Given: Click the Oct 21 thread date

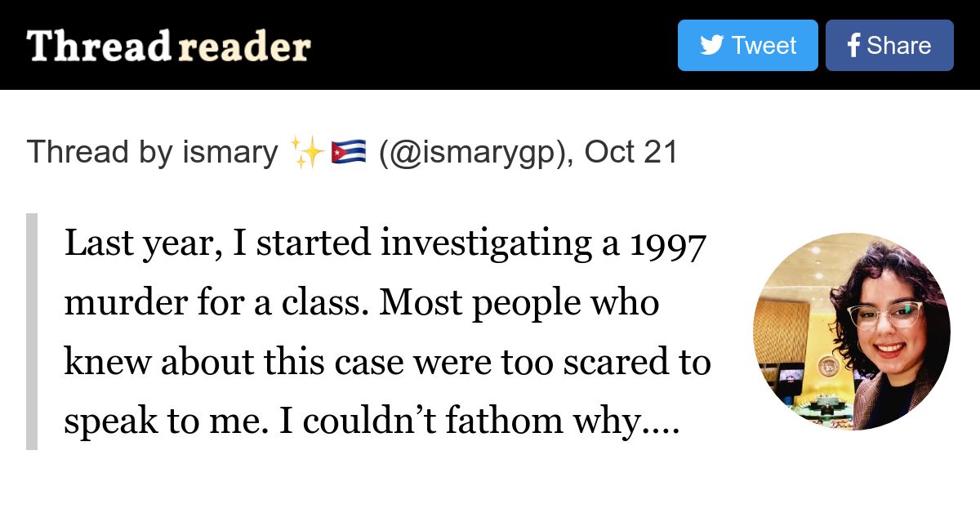Looking at the screenshot, I should pos(631,153).
